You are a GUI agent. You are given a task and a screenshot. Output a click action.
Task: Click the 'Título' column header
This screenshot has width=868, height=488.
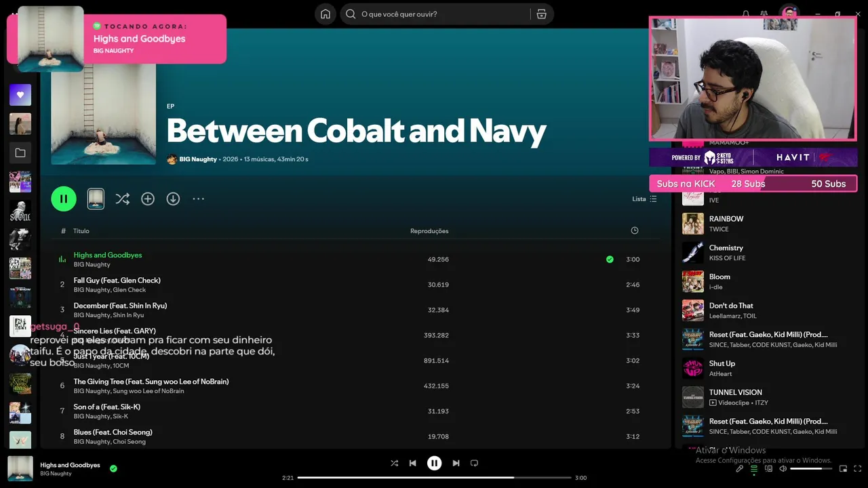[x=81, y=231]
